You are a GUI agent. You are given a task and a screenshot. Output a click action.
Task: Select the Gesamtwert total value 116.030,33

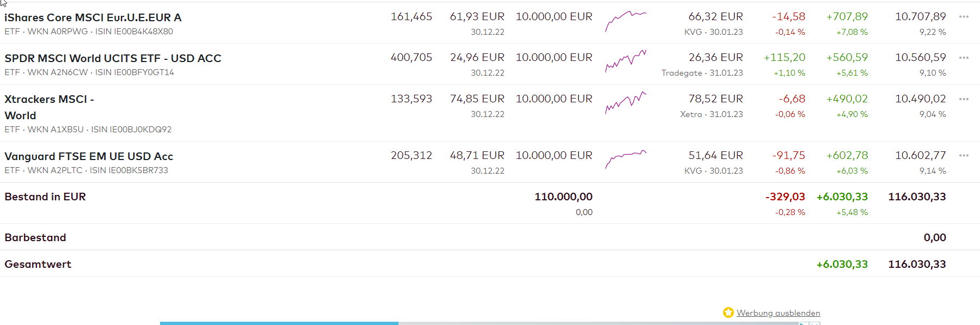tap(917, 264)
